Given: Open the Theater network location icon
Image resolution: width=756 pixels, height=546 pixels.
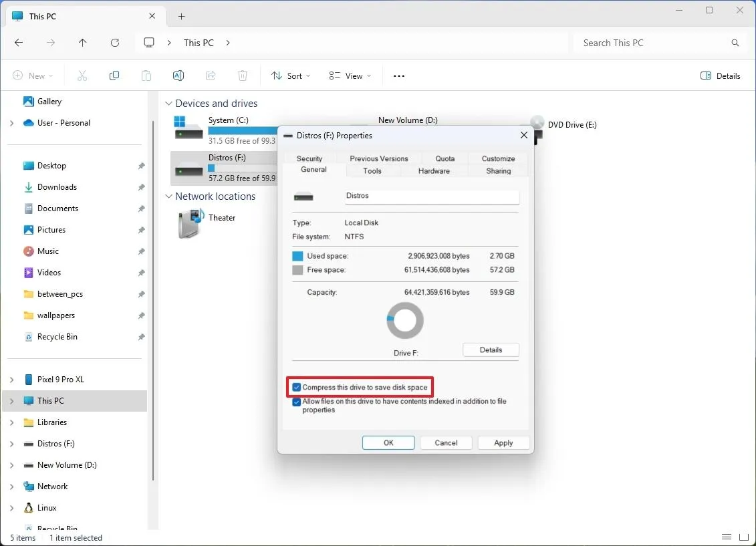Looking at the screenshot, I should [191, 224].
